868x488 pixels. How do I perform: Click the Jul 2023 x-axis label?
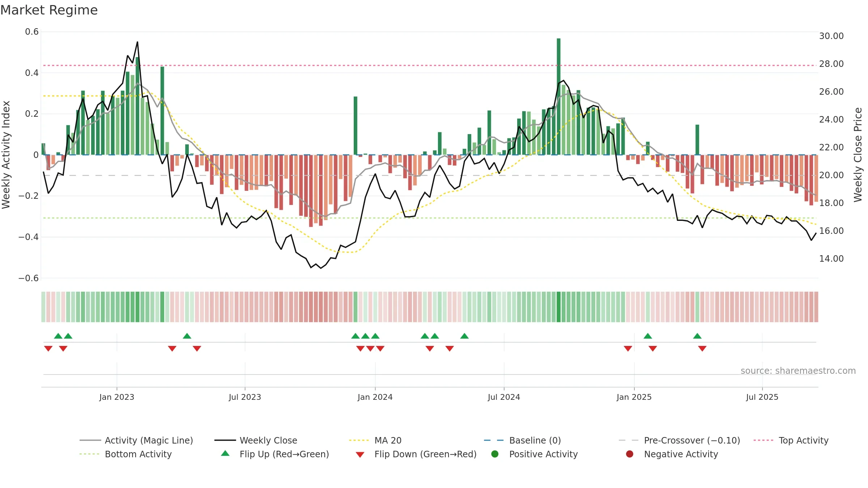tap(245, 397)
